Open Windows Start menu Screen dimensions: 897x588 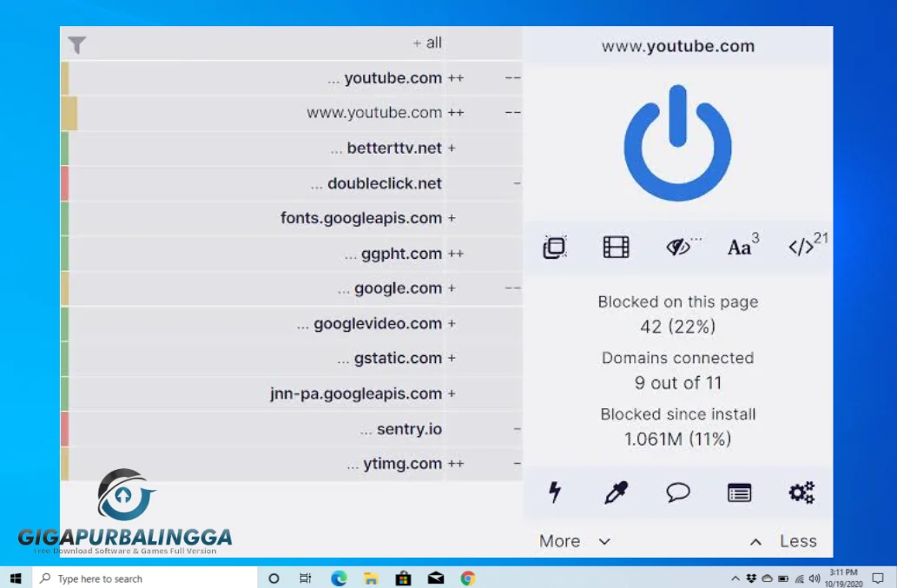(16, 578)
